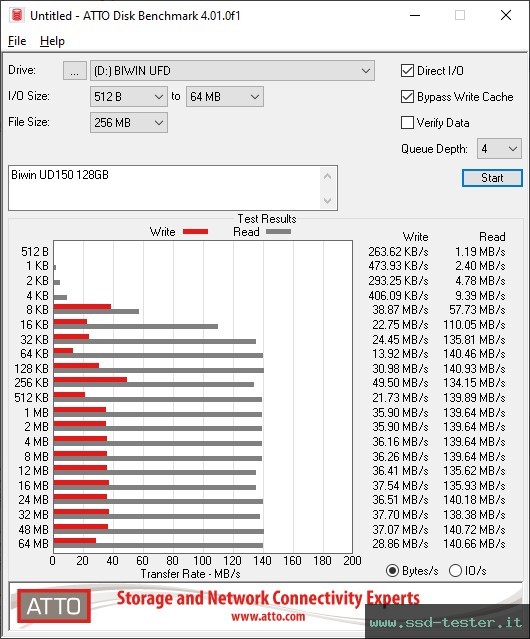Open the Queue Depth dropdown
Viewport: 530px width, 639px height.
tap(499, 149)
